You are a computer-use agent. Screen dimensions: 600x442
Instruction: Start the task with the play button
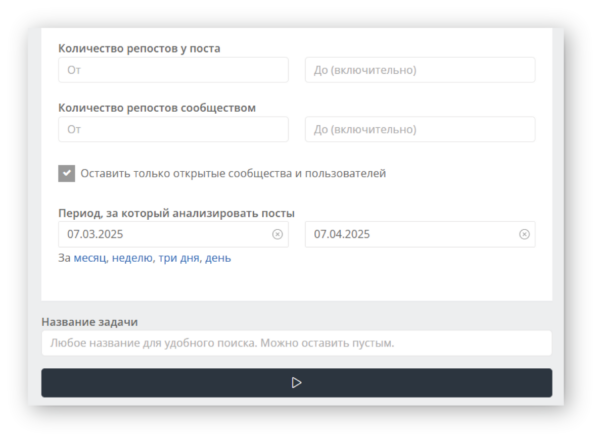[297, 383]
